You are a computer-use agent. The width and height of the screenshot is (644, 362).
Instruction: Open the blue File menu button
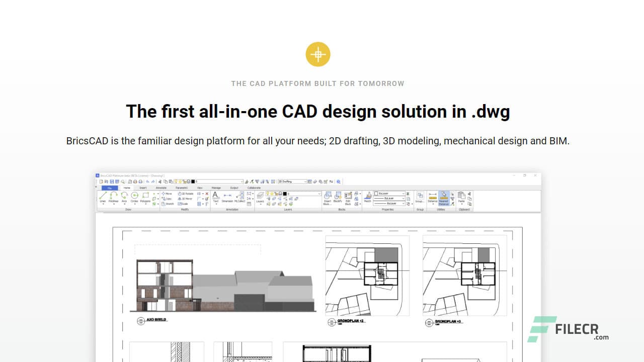click(x=110, y=188)
